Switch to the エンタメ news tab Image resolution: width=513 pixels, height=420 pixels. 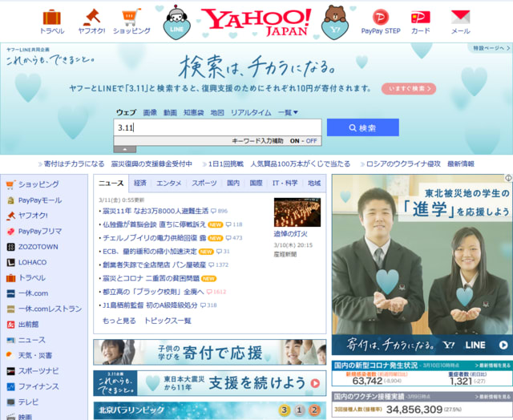pos(168,183)
